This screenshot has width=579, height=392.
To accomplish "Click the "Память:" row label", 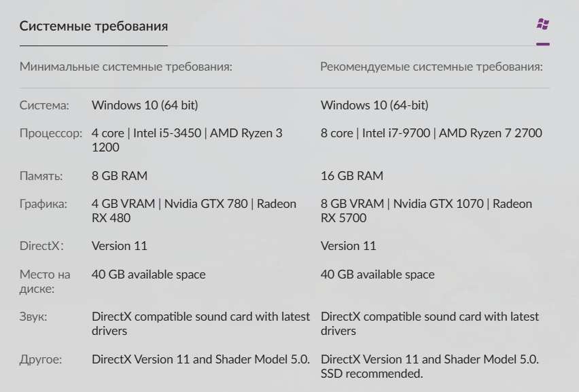I will tap(41, 176).
